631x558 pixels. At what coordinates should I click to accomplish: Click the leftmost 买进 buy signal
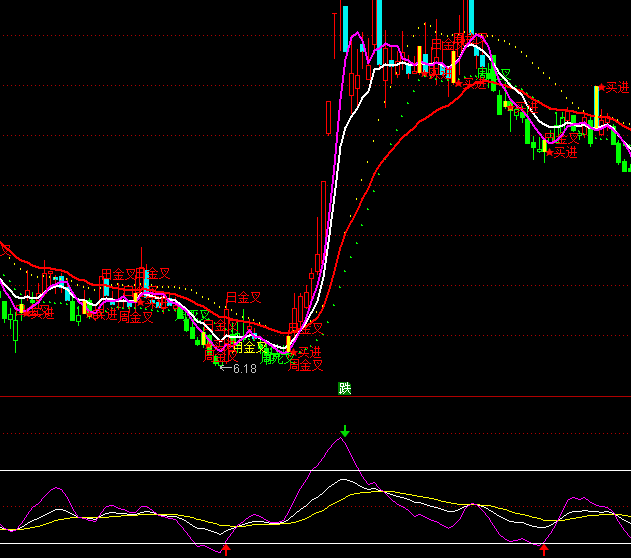point(38,313)
